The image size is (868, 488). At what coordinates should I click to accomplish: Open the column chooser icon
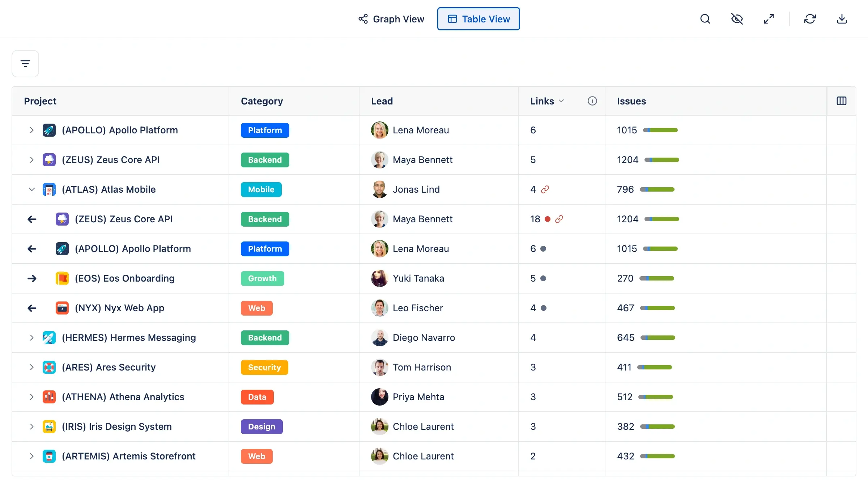tap(842, 101)
